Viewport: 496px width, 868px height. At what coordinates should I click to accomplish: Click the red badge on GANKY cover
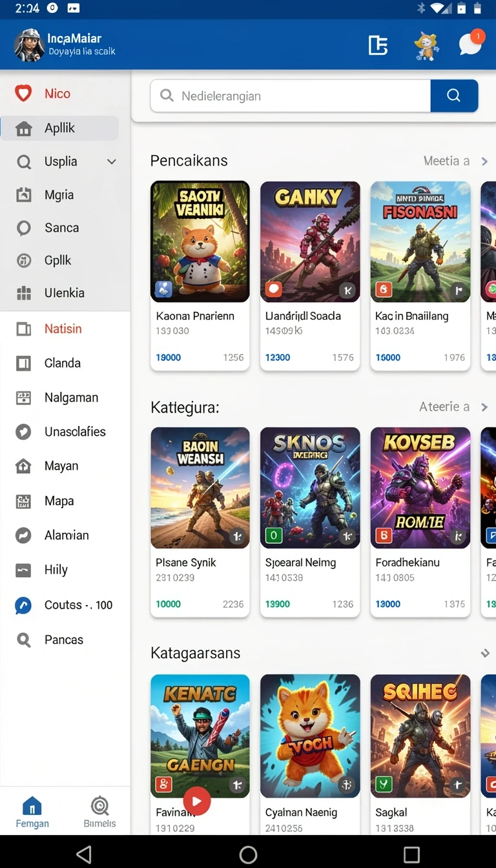[x=274, y=289]
